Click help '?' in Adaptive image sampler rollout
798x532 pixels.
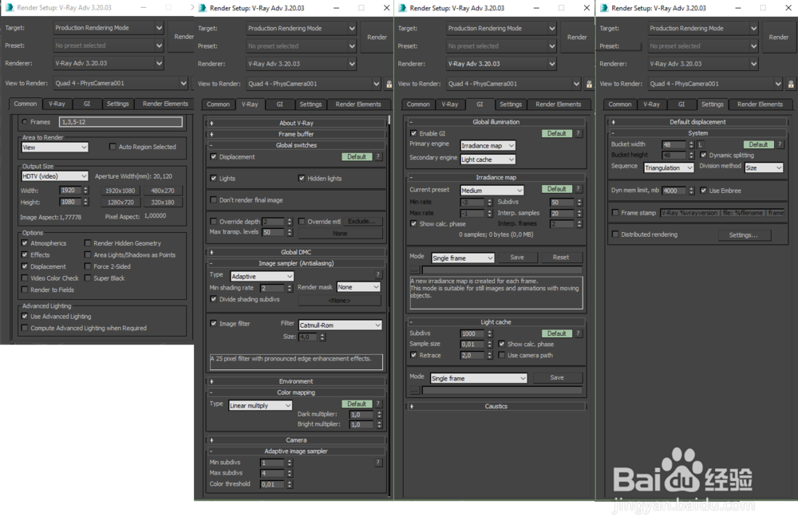pos(377,463)
